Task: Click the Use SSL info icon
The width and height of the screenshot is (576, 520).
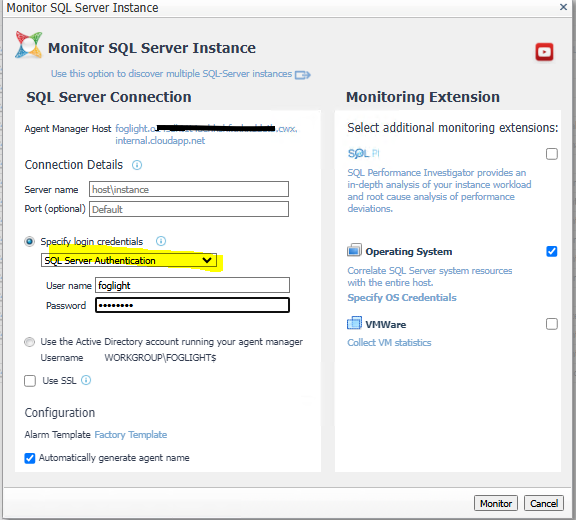Action: (86, 380)
